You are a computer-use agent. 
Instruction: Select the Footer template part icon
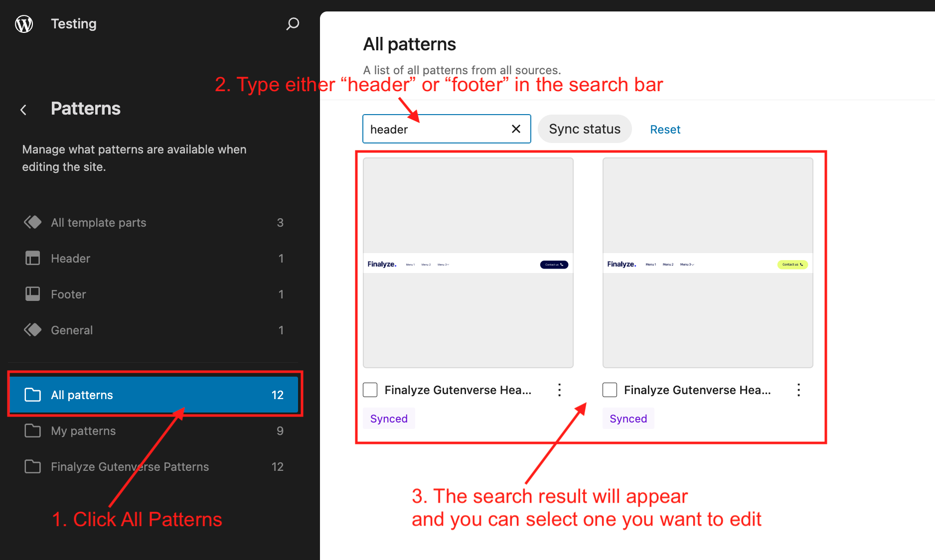coord(33,294)
